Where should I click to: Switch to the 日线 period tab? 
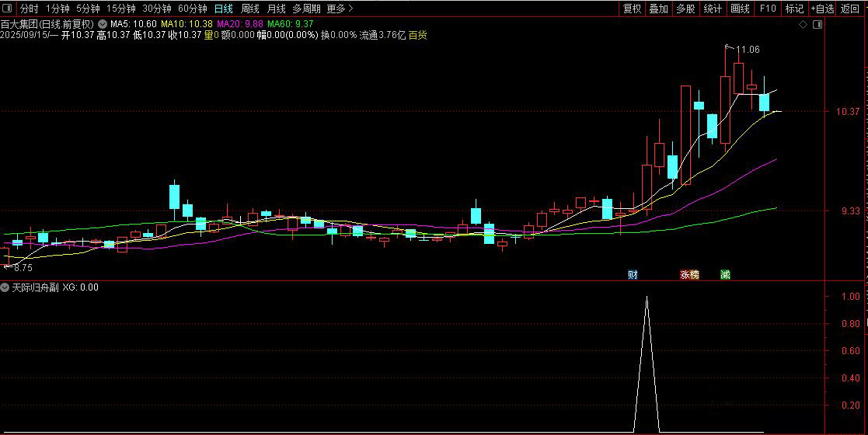pos(224,9)
